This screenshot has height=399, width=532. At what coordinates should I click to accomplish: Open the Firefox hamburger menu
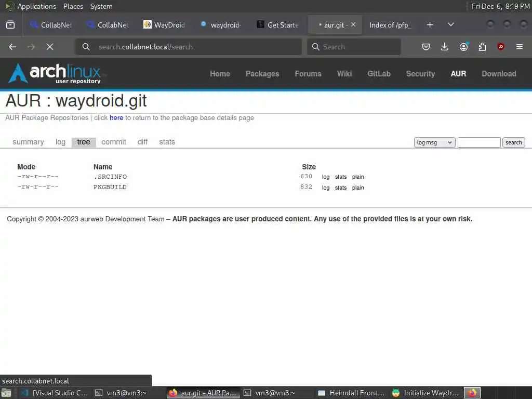tap(520, 47)
